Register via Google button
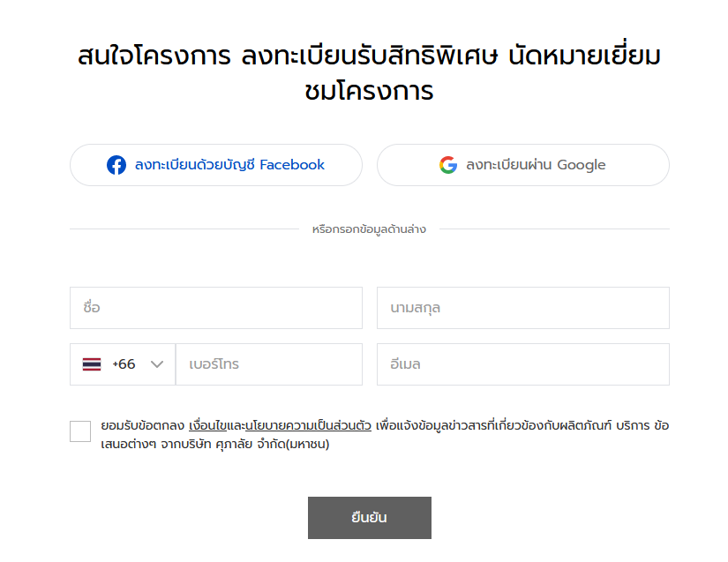The height and width of the screenshot is (562, 728). click(522, 165)
